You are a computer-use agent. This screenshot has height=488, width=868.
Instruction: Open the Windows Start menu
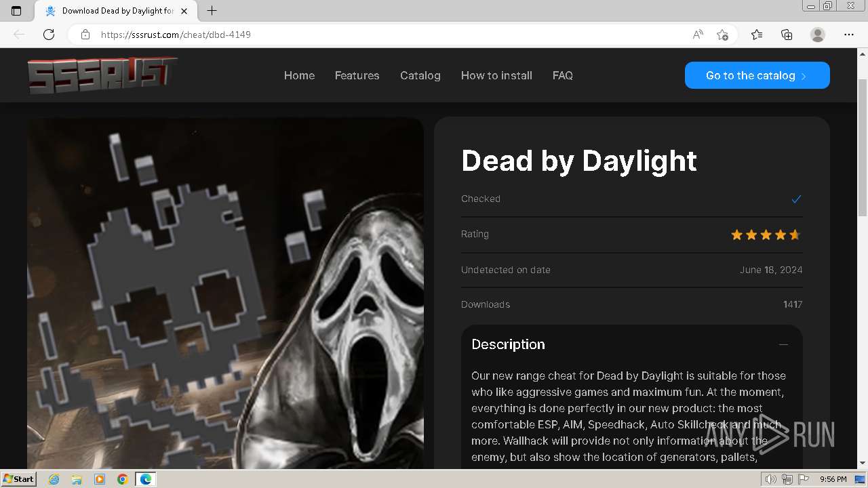(x=18, y=479)
